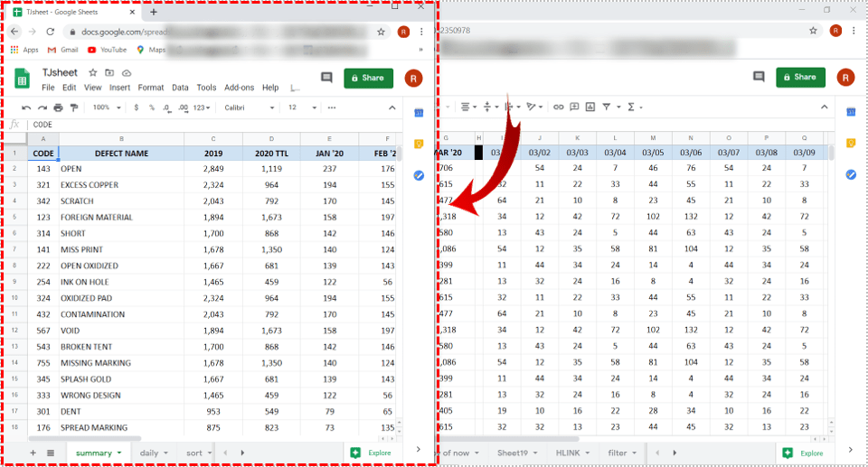868x467 pixels.
Task: Click the Print icon in the toolbar
Action: [x=58, y=107]
